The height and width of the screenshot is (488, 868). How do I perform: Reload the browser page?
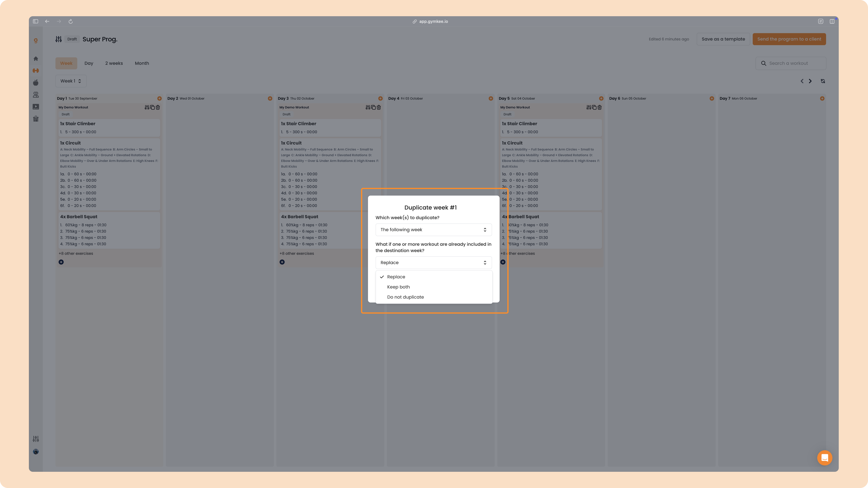click(70, 21)
